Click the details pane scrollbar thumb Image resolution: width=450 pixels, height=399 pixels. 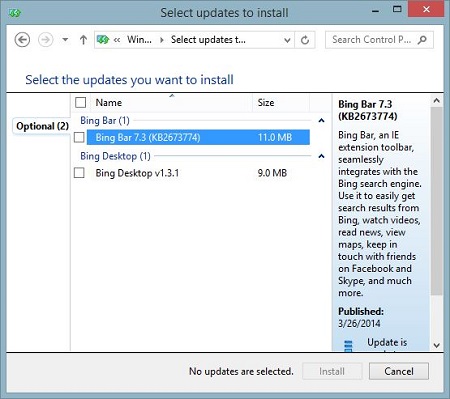[x=437, y=201]
